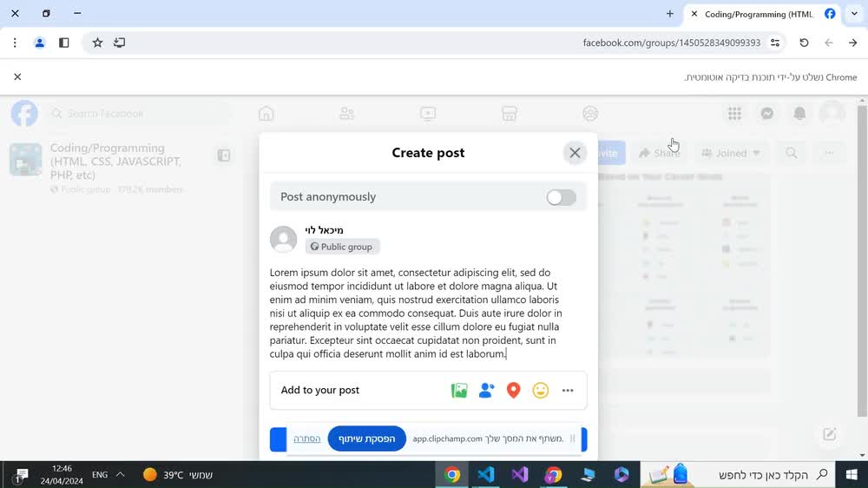Screen dimensions: 868x488
Task: Open the Watch video icon
Action: tap(428, 114)
